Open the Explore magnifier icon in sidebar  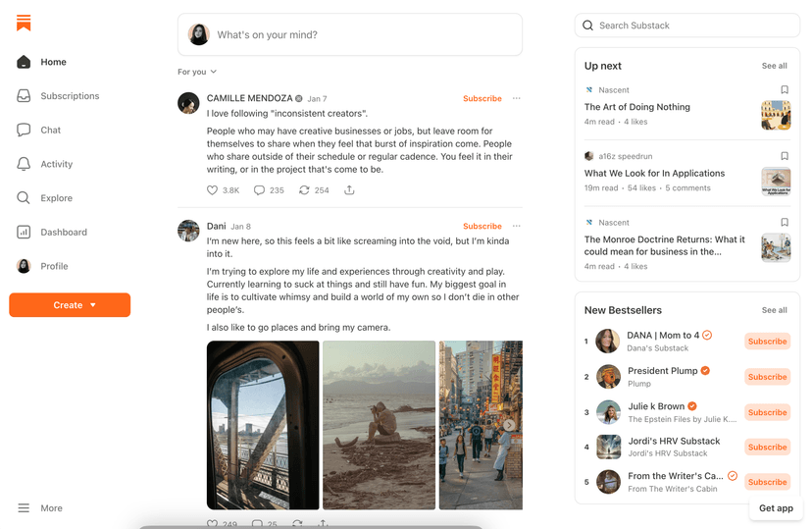point(24,198)
